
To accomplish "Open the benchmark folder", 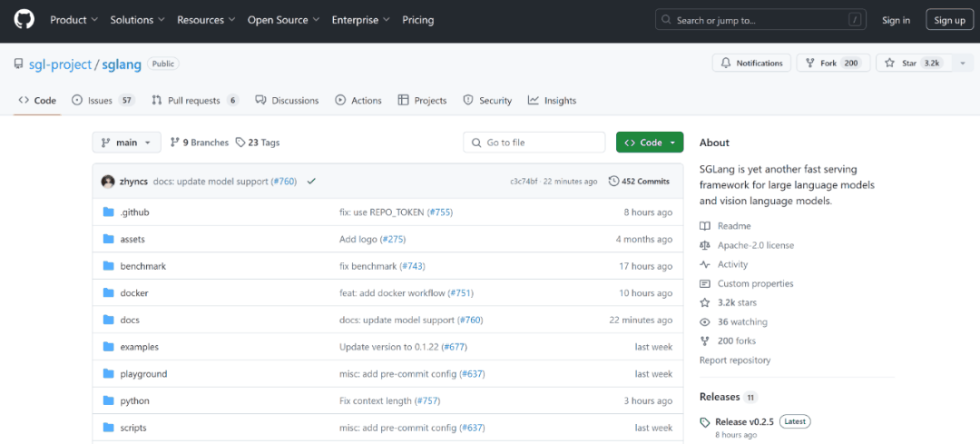I will click(142, 266).
